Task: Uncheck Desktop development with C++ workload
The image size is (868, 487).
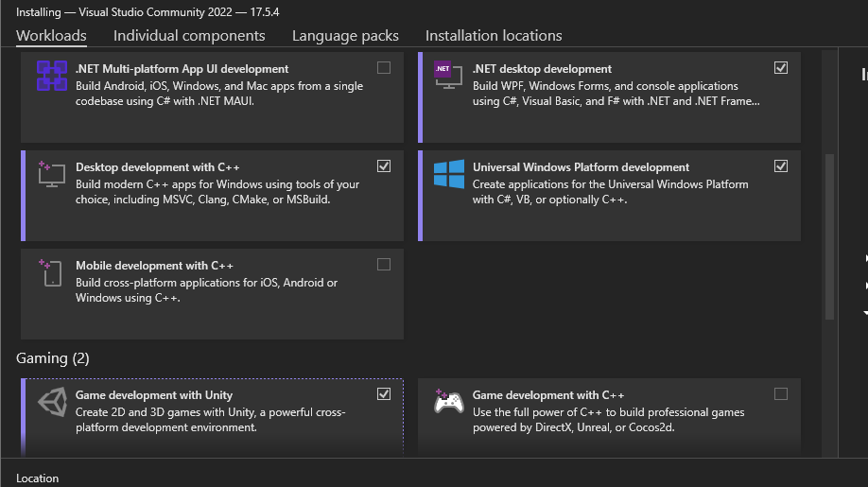Action: [x=384, y=166]
